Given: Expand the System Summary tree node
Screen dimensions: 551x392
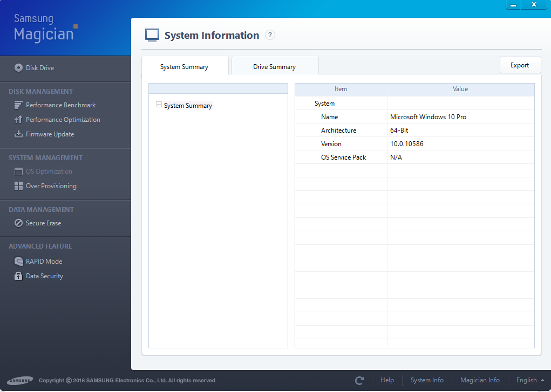Looking at the screenshot, I should [x=159, y=105].
